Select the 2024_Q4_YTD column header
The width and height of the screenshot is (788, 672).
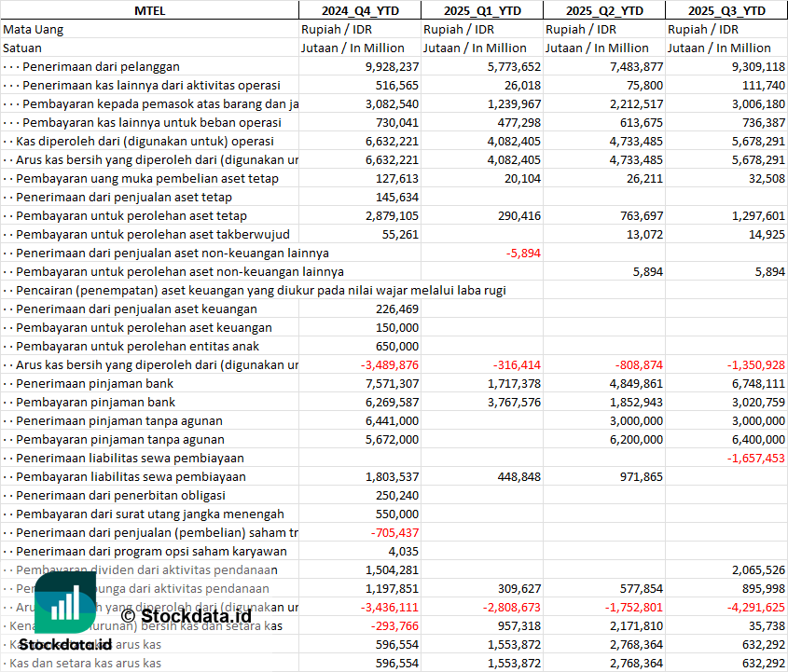(x=359, y=10)
